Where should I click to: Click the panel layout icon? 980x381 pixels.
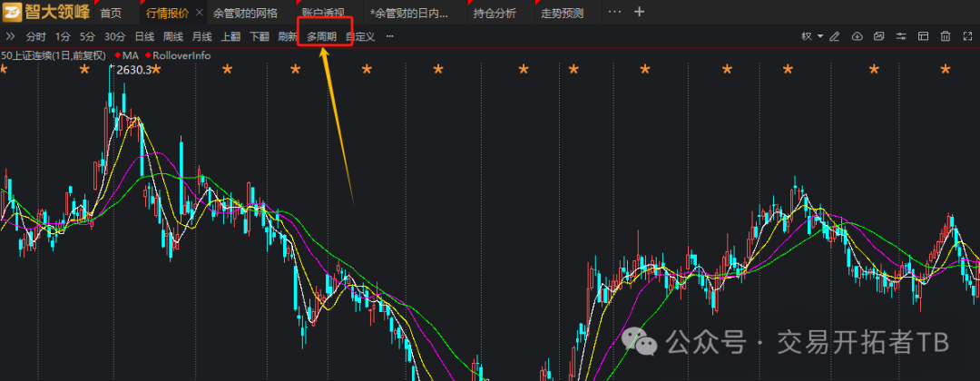[923, 37]
